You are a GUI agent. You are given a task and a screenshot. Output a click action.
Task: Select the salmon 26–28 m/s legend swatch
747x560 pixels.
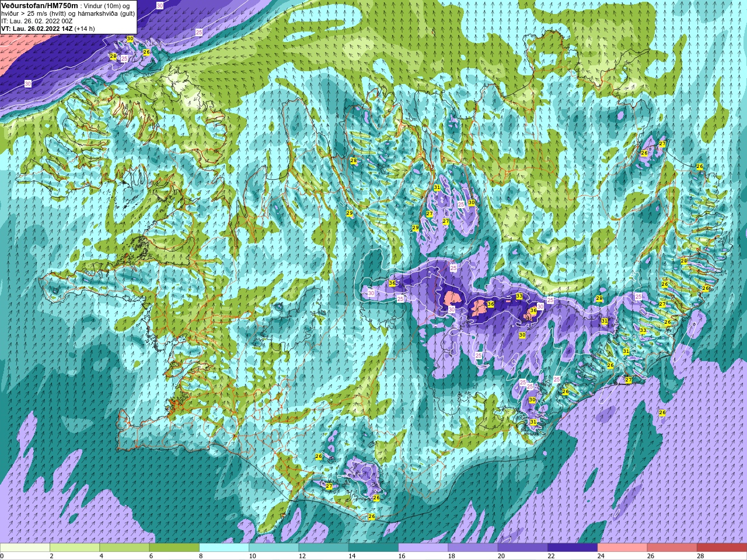[x=672, y=548]
